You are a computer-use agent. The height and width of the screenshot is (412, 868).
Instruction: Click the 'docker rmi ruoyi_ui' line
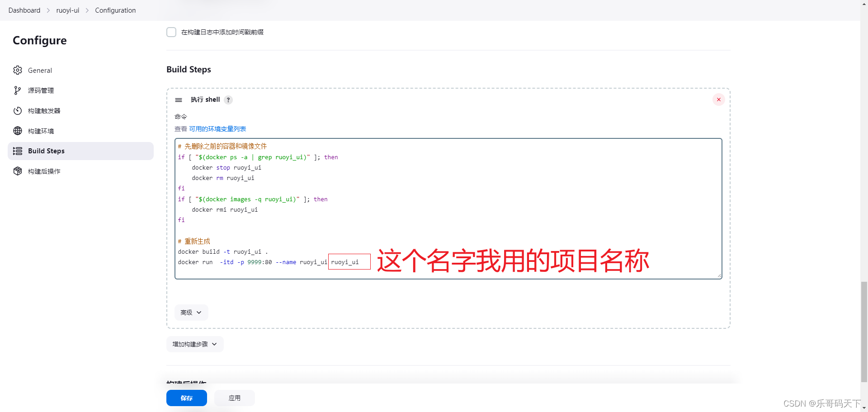225,210
